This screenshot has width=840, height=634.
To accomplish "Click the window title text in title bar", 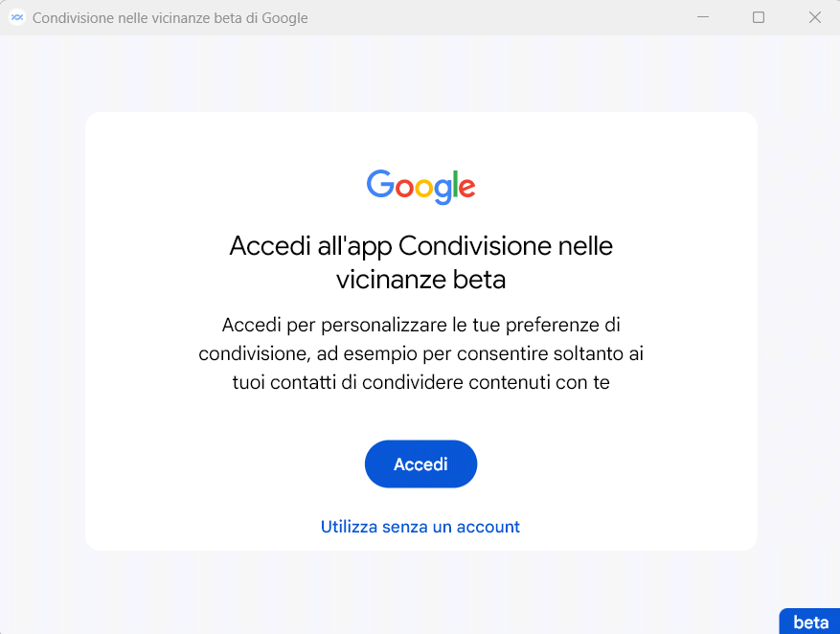I will click(x=170, y=17).
